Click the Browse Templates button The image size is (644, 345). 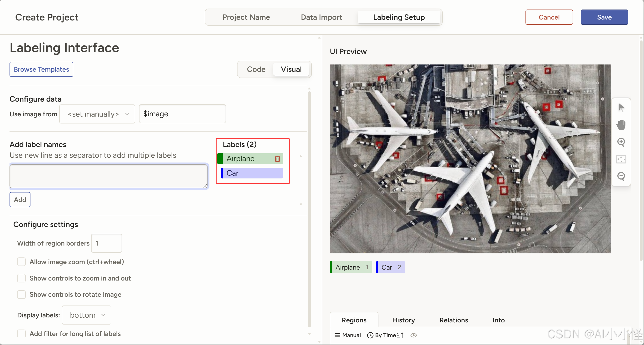point(41,69)
